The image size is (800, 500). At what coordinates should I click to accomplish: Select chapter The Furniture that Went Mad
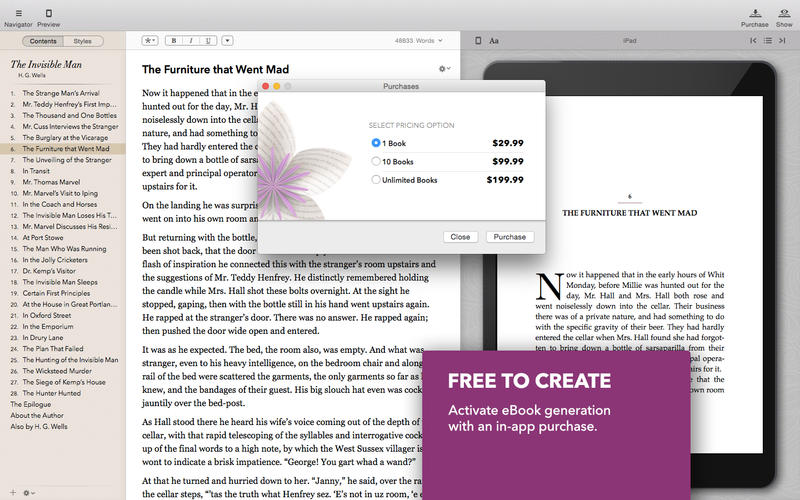[x=61, y=149]
